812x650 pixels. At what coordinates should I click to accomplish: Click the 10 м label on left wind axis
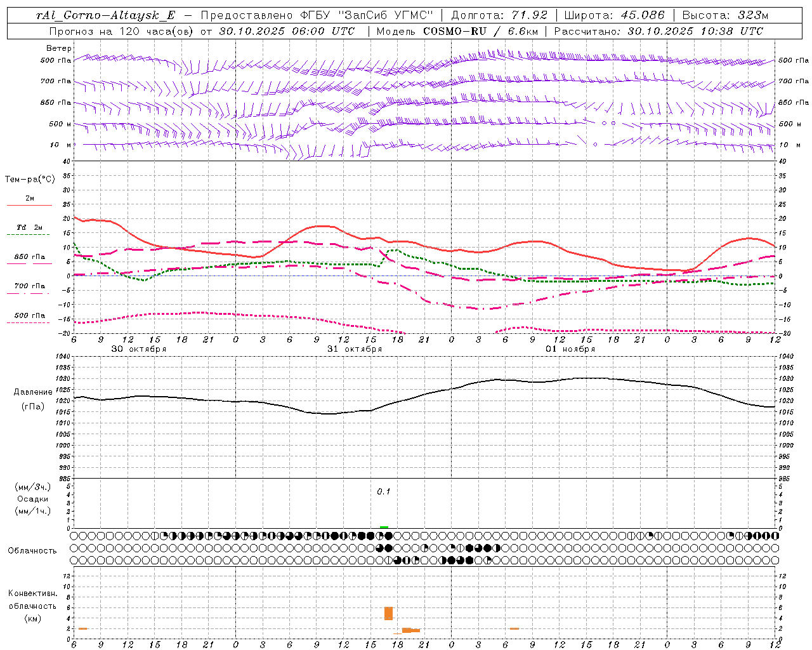point(61,145)
